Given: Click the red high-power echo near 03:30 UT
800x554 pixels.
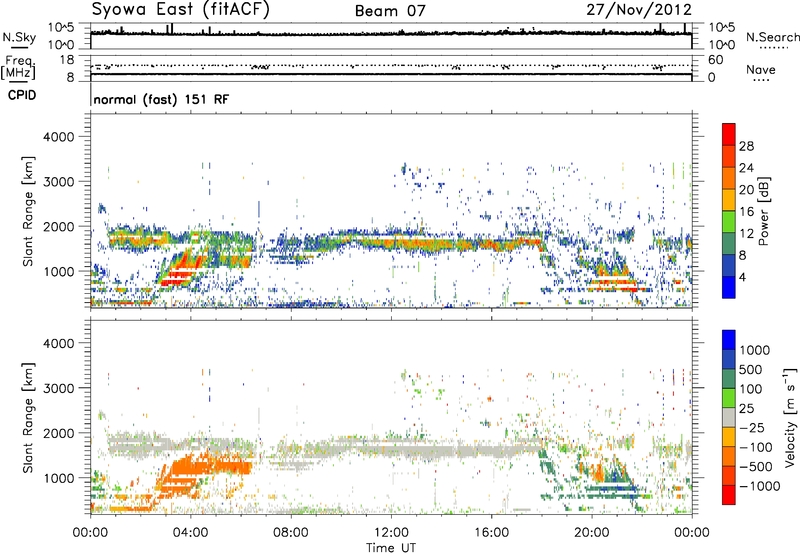Looking at the screenshot, I should point(179,270).
